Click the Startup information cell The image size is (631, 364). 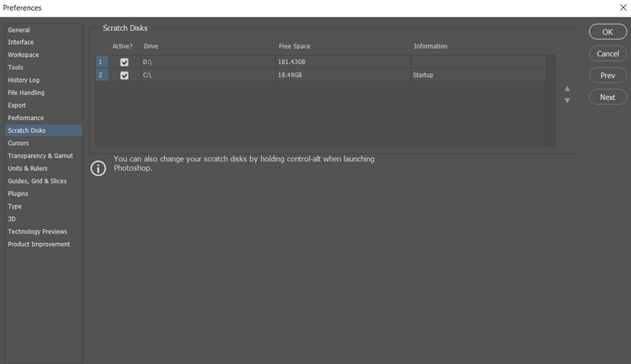pyautogui.click(x=423, y=75)
